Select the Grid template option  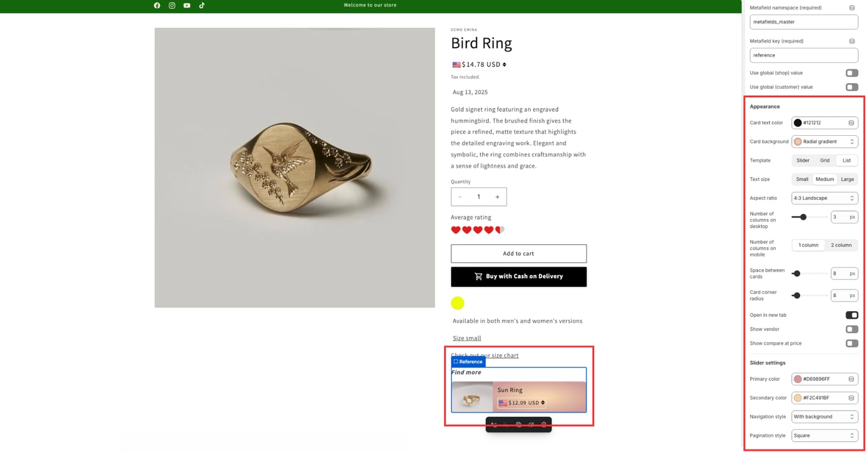(x=825, y=161)
